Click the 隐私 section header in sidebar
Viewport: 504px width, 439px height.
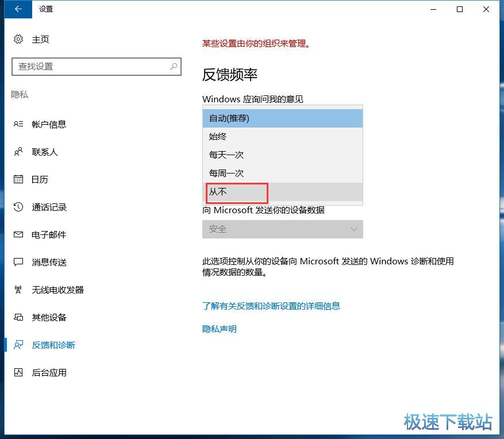pyautogui.click(x=20, y=94)
